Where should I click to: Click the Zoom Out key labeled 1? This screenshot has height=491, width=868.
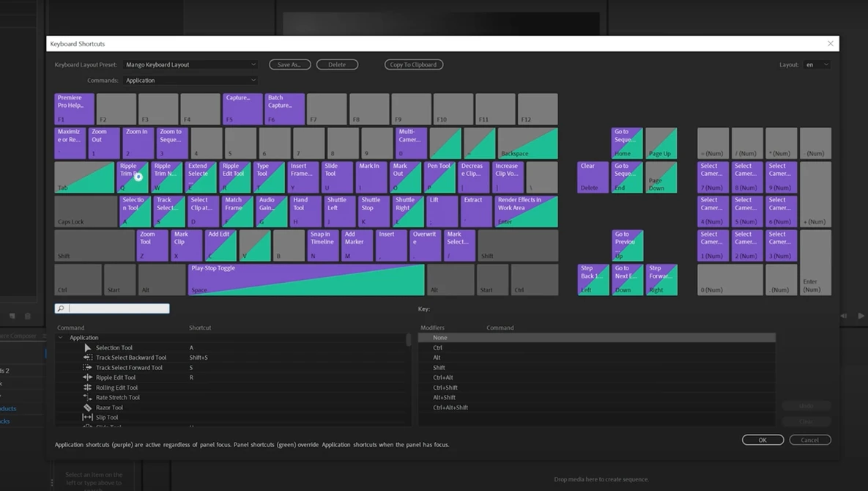(104, 144)
